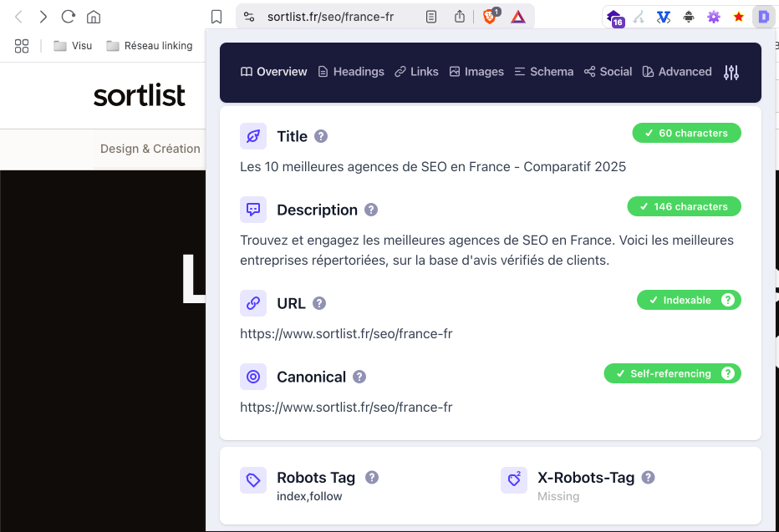
Task: Click the Self-referencing badge
Action: [673, 373]
